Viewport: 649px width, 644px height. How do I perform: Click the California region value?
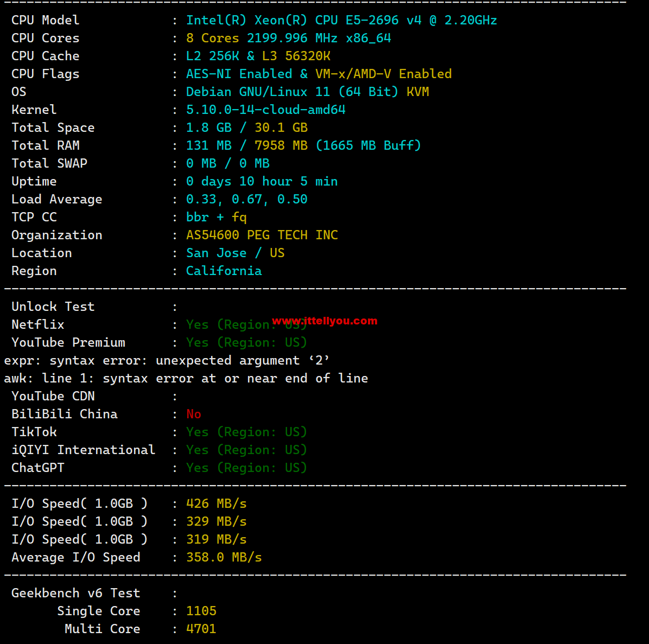pos(224,271)
